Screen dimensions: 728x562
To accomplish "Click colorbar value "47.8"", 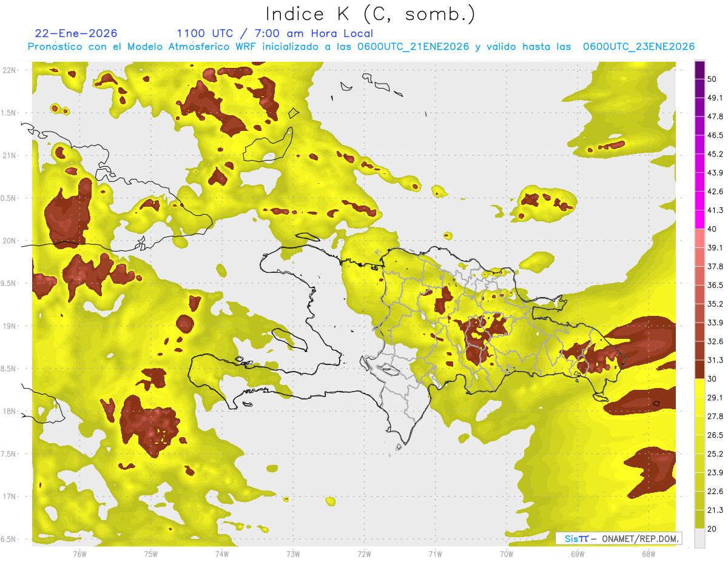I will point(715,116).
